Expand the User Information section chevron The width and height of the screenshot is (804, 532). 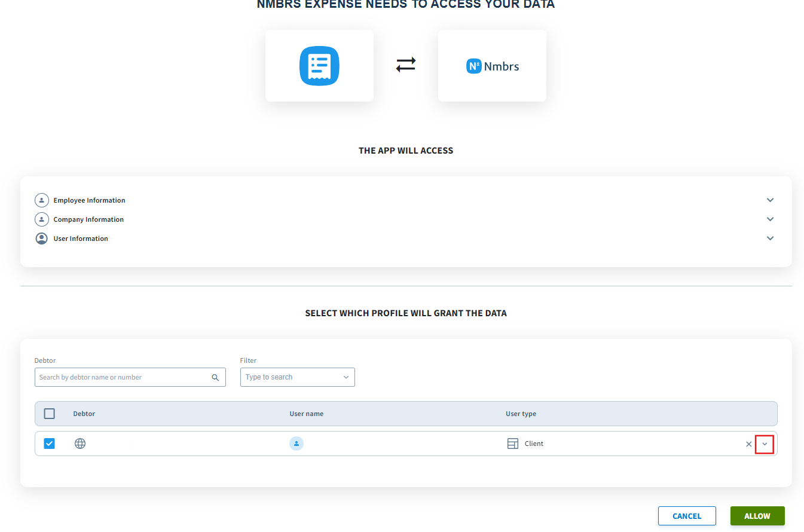pyautogui.click(x=771, y=239)
